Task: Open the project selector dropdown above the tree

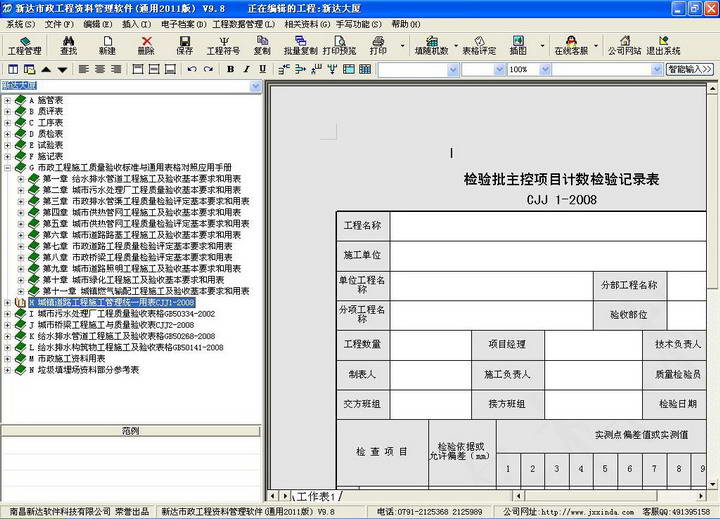Action: point(255,86)
